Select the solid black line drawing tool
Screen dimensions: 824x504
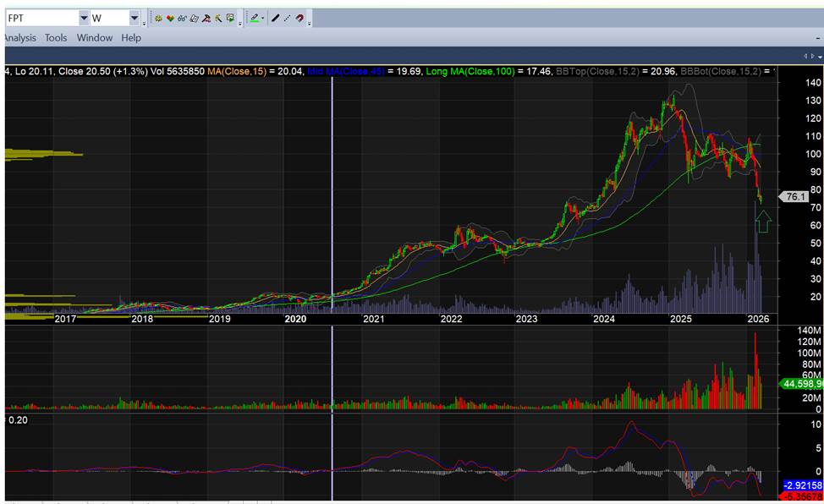275,18
